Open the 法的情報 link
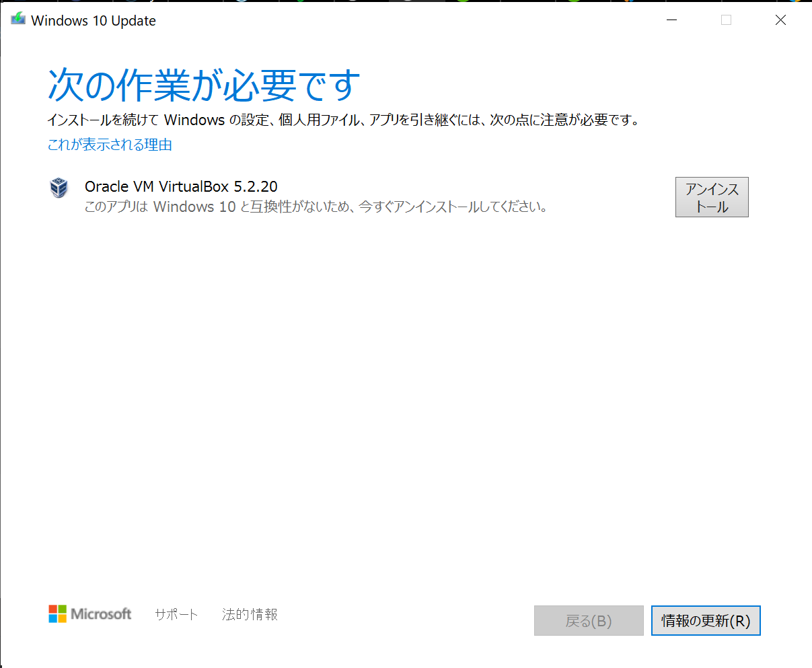 [250, 614]
